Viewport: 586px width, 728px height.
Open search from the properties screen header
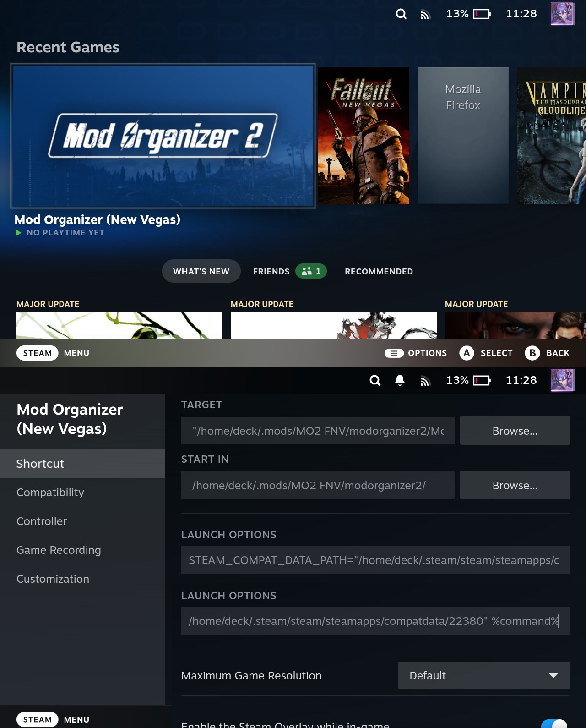[x=375, y=380]
